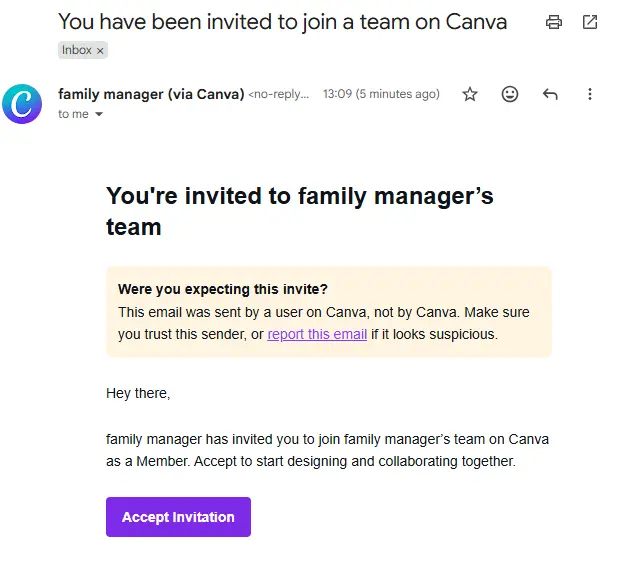The width and height of the screenshot is (620, 565).
Task: Reply using the arrow icon
Action: tap(550, 94)
